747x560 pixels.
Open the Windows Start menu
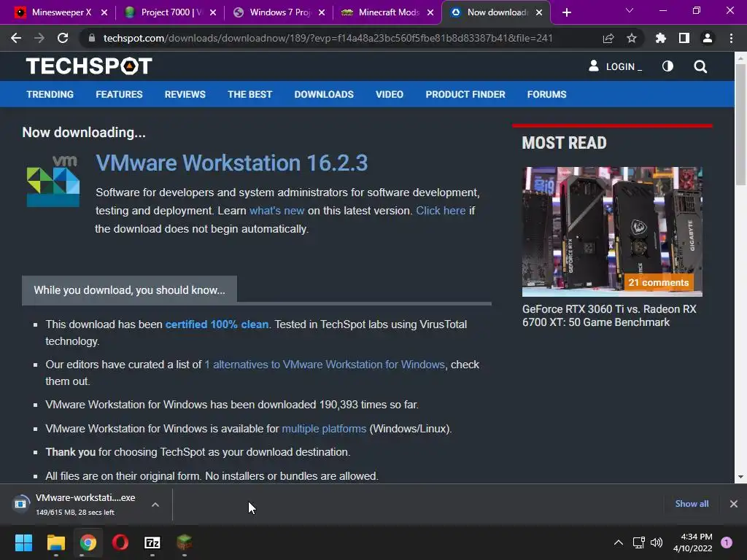23,542
